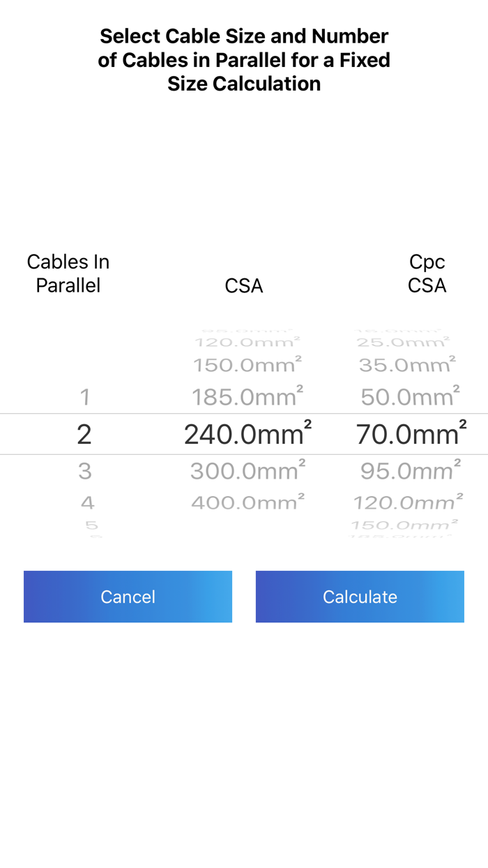The width and height of the screenshot is (488, 868).
Task: Tap the highlighted 240.0mm² CSA value
Action: 244,433
